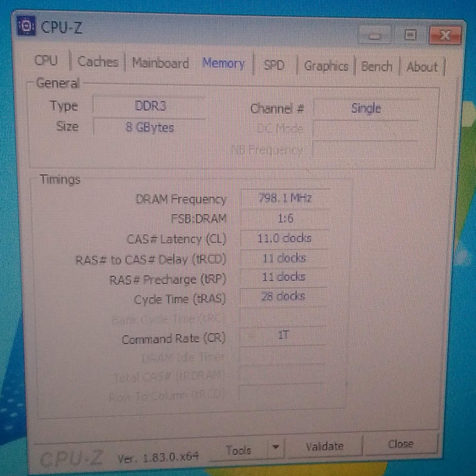Open the Caches tab
Screen dimensions: 476x476
[98, 62]
